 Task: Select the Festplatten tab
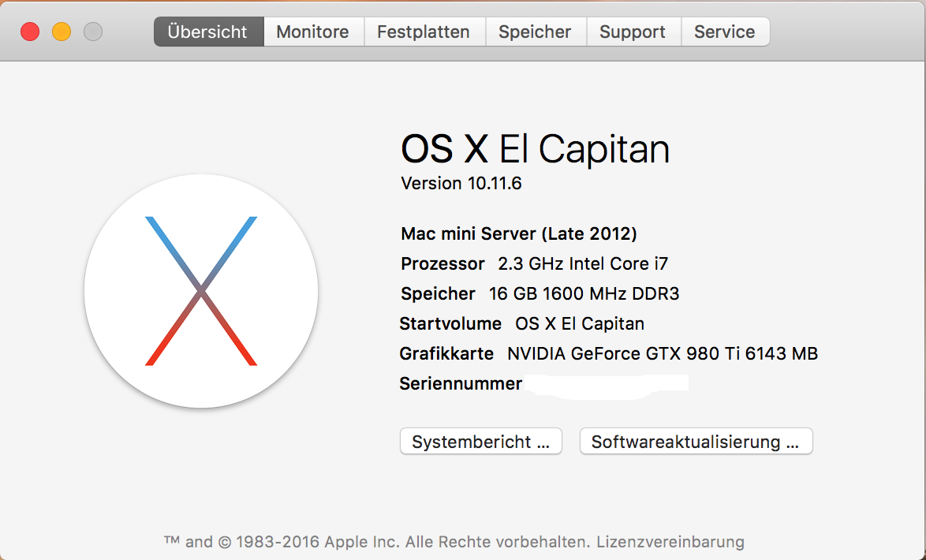424,32
